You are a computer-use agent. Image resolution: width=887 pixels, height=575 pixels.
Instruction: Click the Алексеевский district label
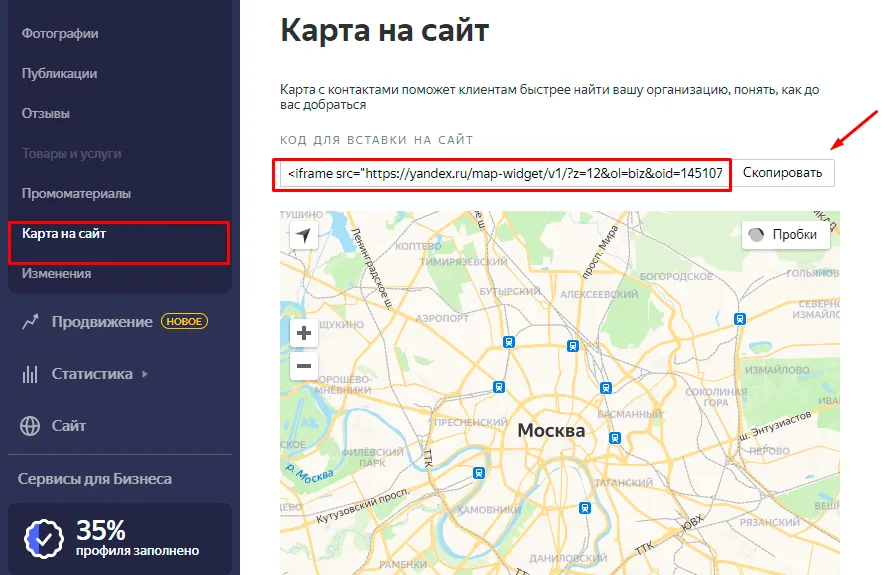click(599, 294)
